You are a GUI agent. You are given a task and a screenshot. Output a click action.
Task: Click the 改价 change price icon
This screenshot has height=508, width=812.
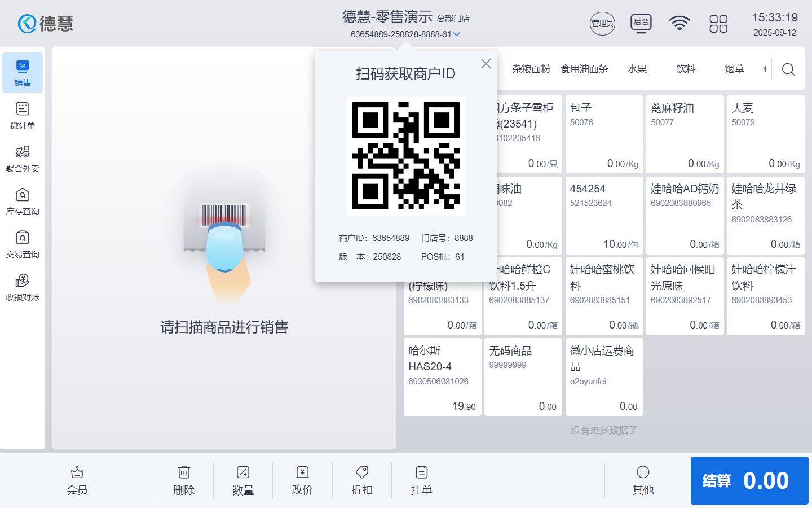(302, 472)
